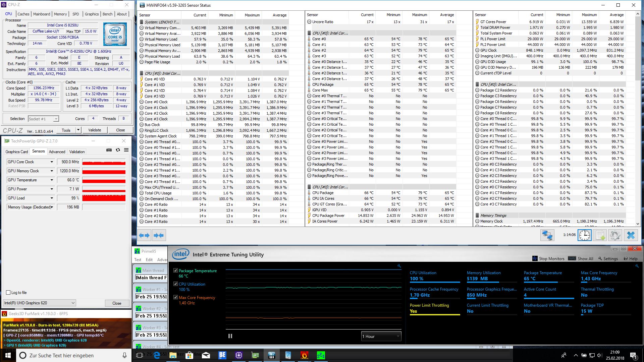Switch to the Validation tab in GPU-Z
Viewport: 644px width, 362px height.
[77, 152]
